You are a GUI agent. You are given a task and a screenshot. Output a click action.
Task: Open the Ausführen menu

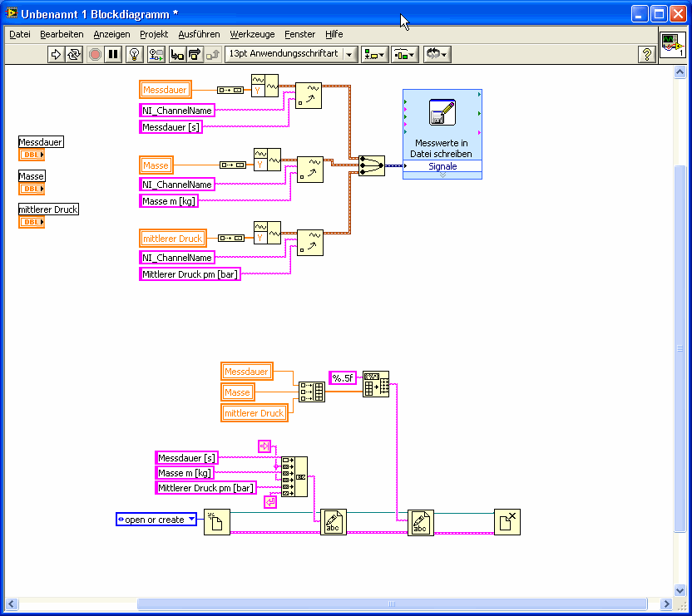199,34
